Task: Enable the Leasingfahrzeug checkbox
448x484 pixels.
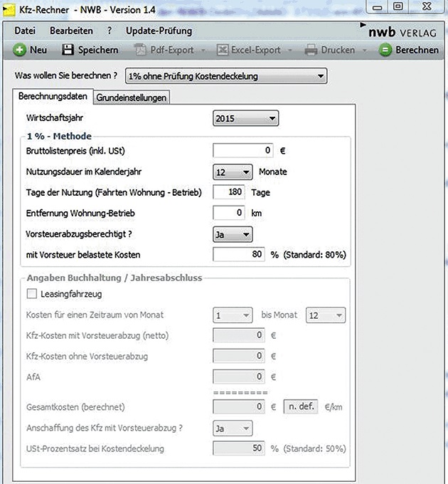Action: [31, 294]
